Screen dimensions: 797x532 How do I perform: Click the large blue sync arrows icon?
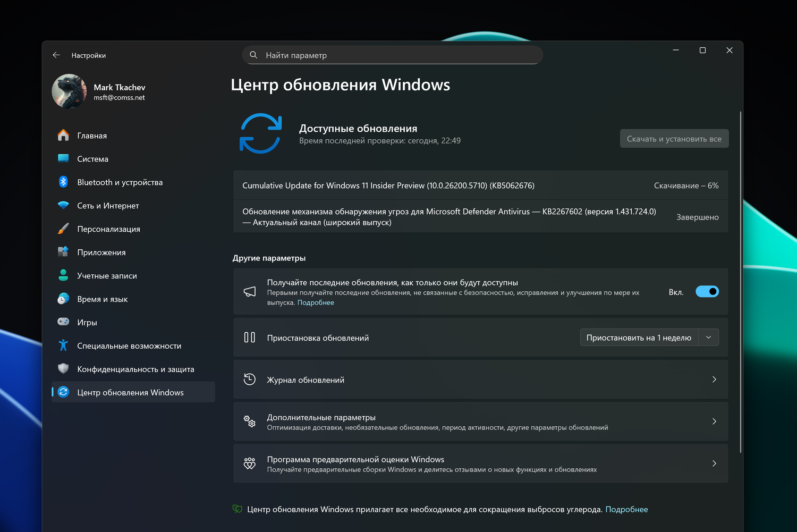[x=260, y=133]
